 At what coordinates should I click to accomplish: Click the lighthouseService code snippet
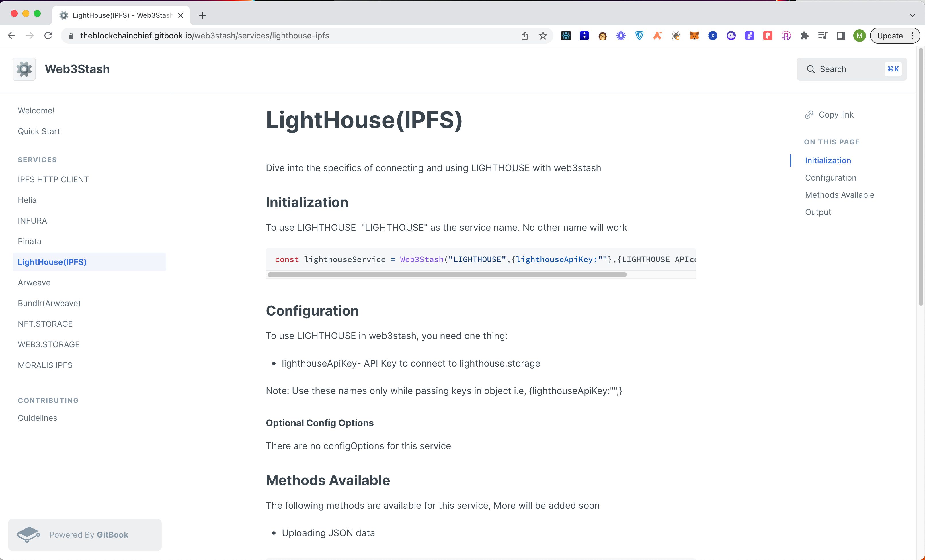tap(481, 259)
